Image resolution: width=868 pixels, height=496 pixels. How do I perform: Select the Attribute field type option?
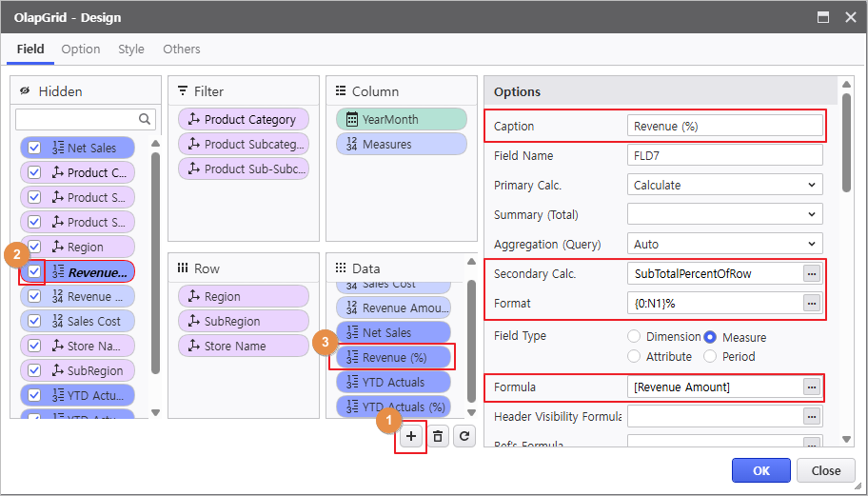[x=634, y=356]
